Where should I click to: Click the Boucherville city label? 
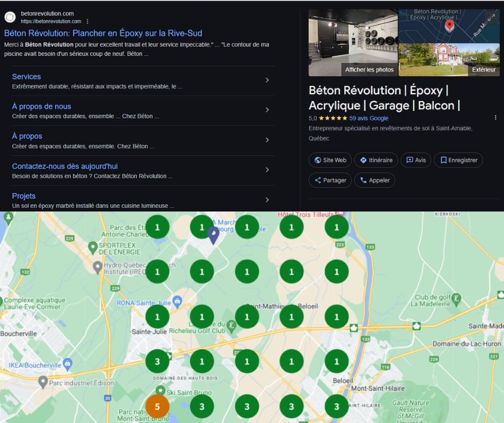click(18, 333)
